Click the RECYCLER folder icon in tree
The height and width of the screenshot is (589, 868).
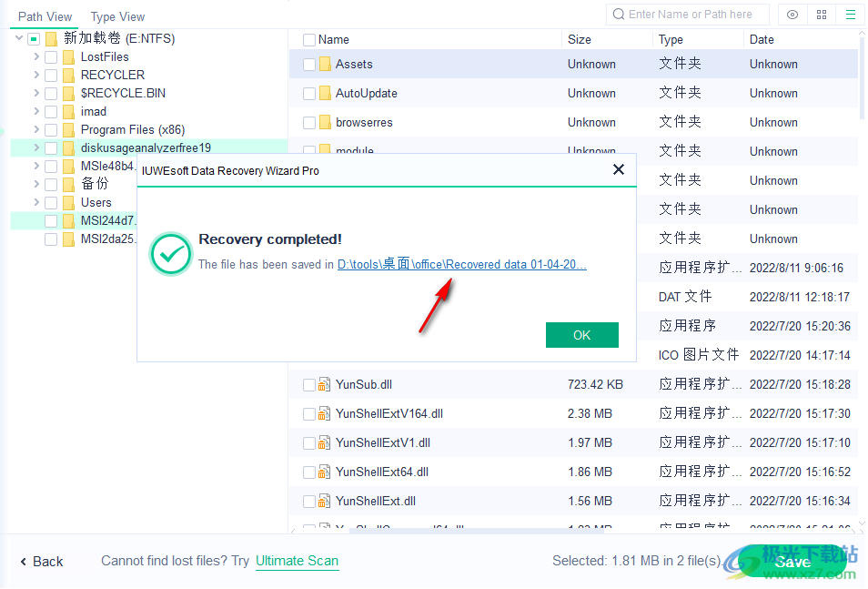coord(68,76)
